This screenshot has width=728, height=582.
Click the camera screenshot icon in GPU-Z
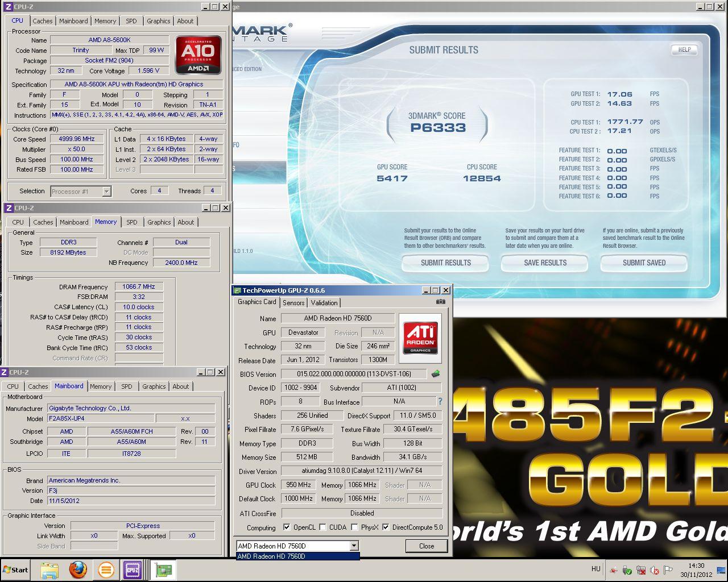(x=440, y=302)
